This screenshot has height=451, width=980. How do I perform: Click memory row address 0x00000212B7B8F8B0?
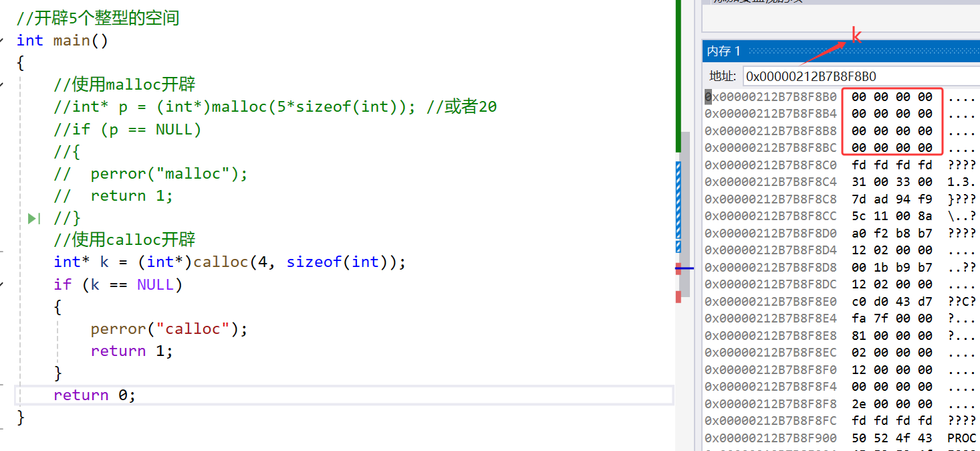click(771, 97)
